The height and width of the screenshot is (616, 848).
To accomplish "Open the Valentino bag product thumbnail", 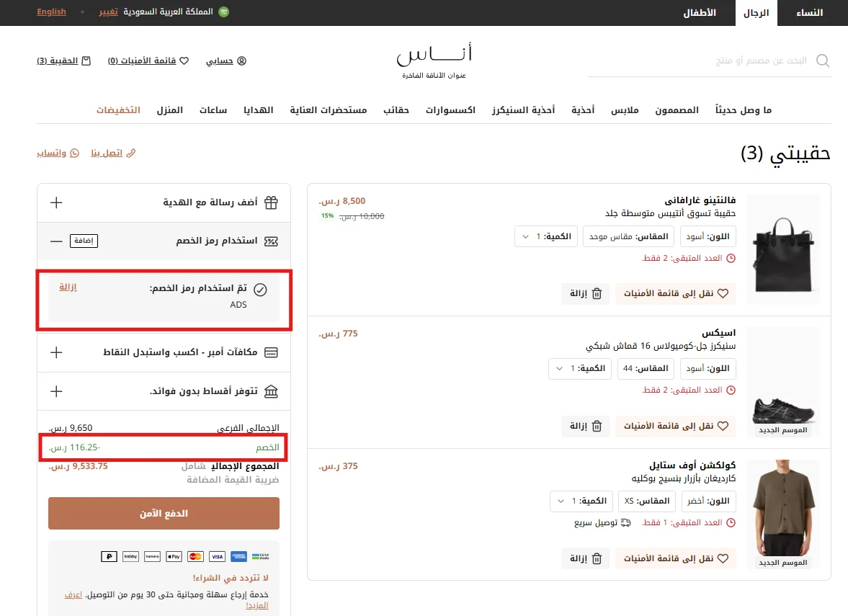I will (783, 251).
